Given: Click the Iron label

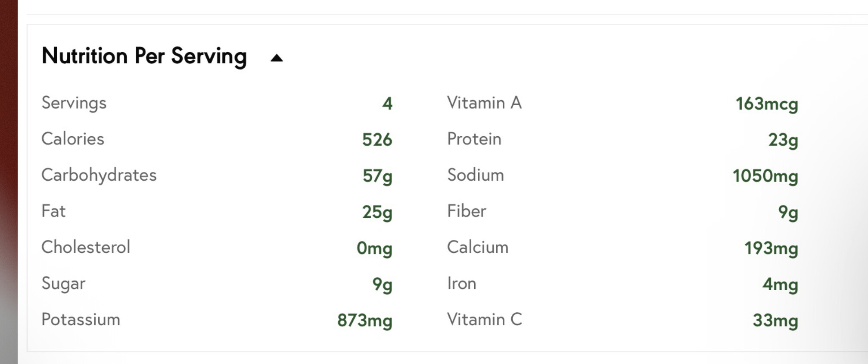Looking at the screenshot, I should [x=461, y=283].
